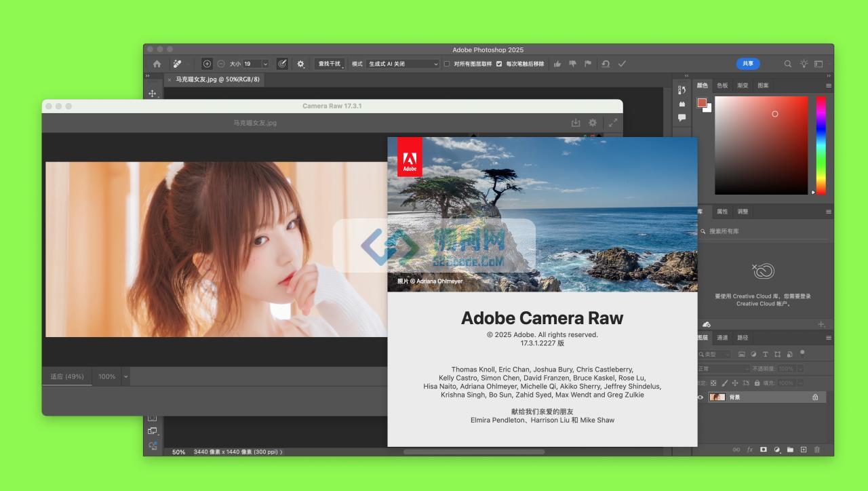The height and width of the screenshot is (491, 868).
Task: Select the Move tool in toolbar
Action: 153,94
